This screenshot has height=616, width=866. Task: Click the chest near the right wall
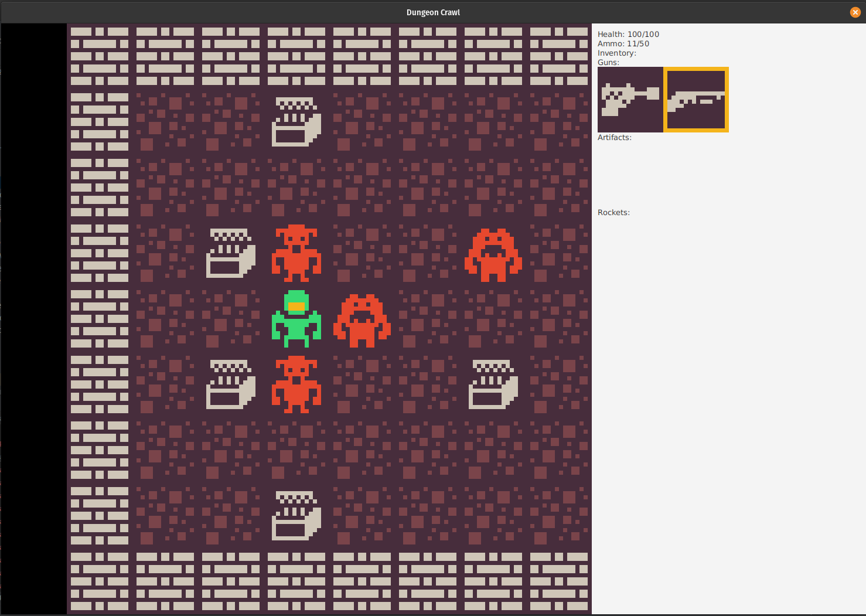tap(493, 384)
